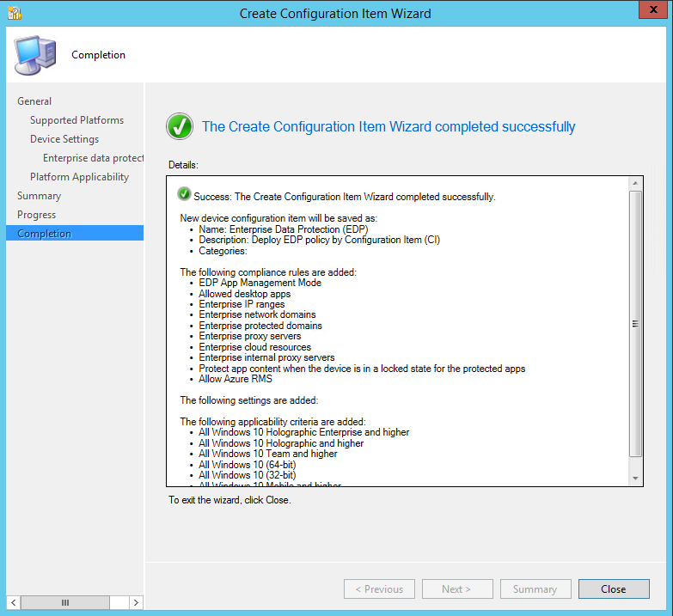
Task: Select the Enterprise data protection step
Action: [x=93, y=158]
